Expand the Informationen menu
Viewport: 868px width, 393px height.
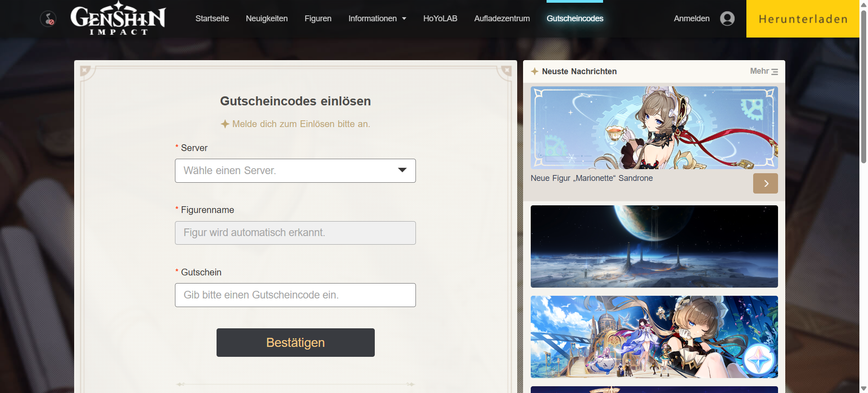pos(377,19)
